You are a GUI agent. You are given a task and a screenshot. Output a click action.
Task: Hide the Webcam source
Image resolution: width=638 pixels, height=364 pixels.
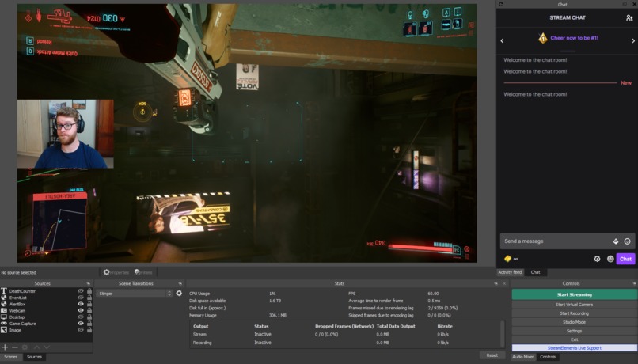81,310
